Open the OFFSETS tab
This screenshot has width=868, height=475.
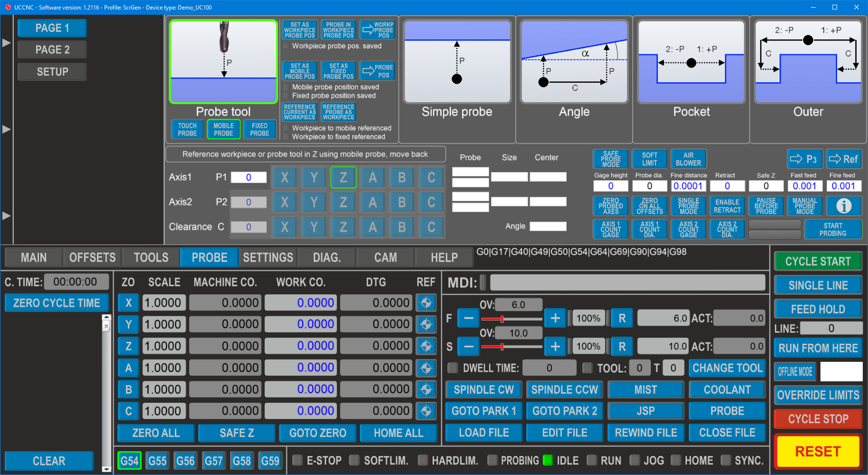[x=92, y=258]
